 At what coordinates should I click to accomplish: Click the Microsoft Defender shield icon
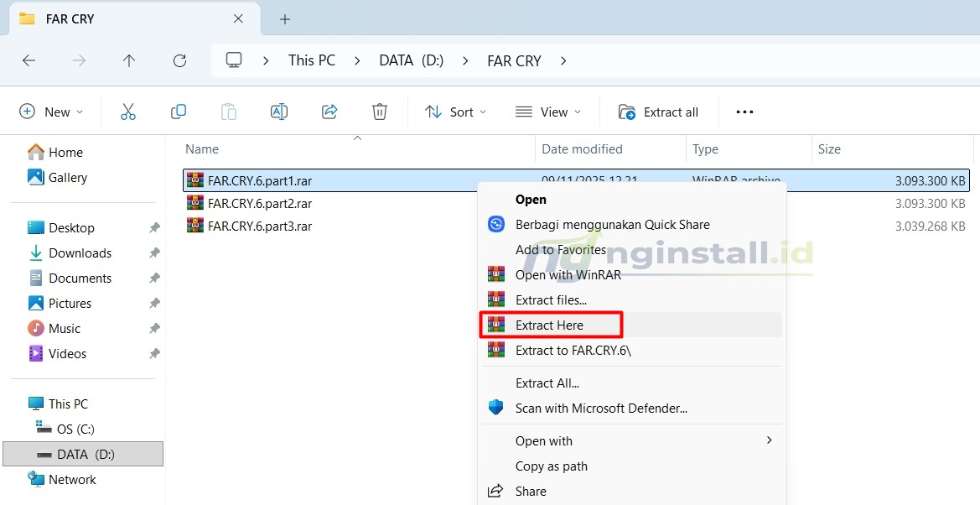(496, 408)
